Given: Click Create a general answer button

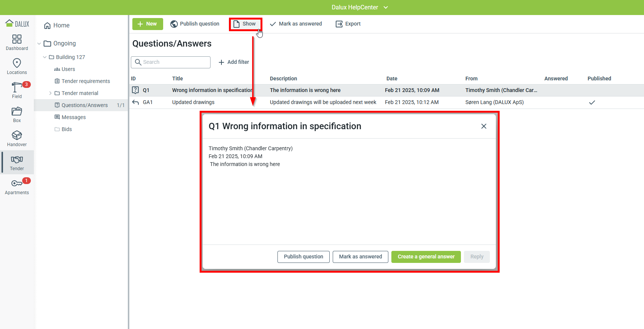Looking at the screenshot, I should point(426,257).
